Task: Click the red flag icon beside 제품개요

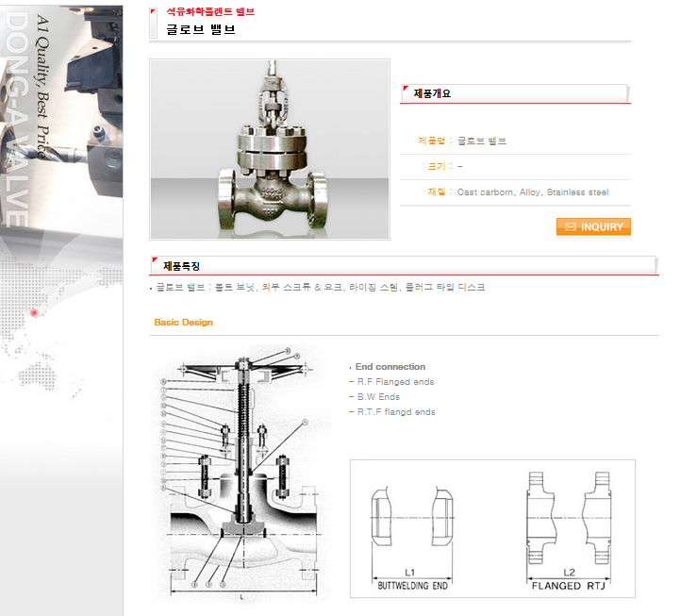Action: (406, 89)
